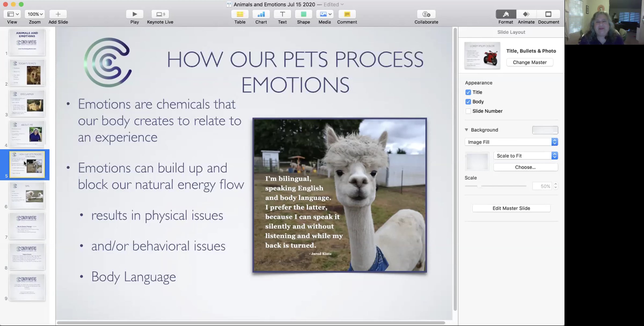Insert a Table via the toolbar icon
Viewport: 644px width, 326px height.
[x=240, y=14]
